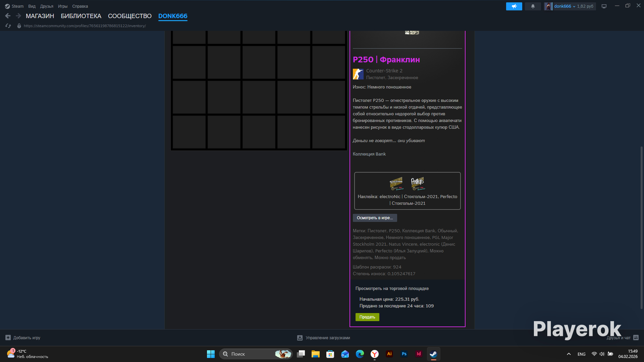This screenshot has height=362, width=644.
Task: Open the Игры menu
Action: [x=63, y=6]
